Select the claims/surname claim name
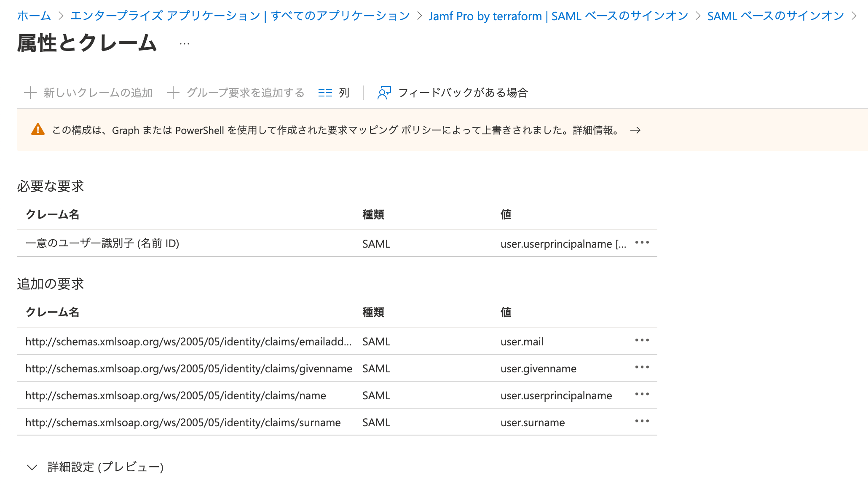 click(x=183, y=422)
